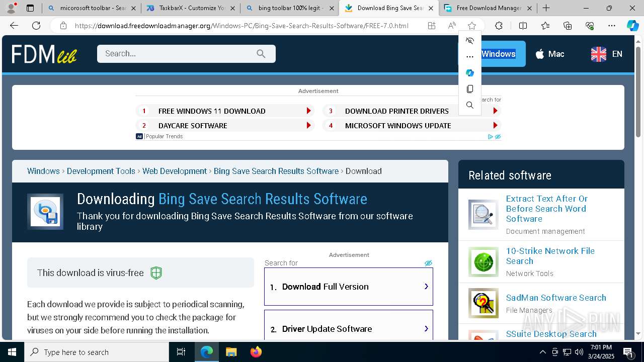Launch the Copilot sidebar icon

(x=632, y=26)
